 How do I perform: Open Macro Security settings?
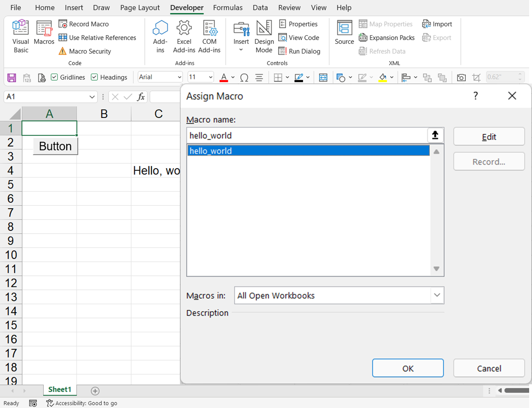(85, 51)
